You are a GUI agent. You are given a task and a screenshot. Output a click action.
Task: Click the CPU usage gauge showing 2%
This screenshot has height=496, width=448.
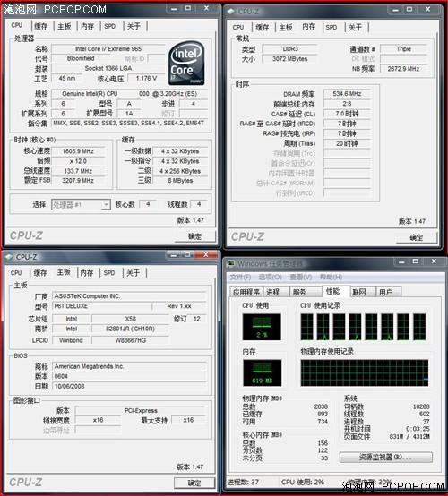coord(262,327)
